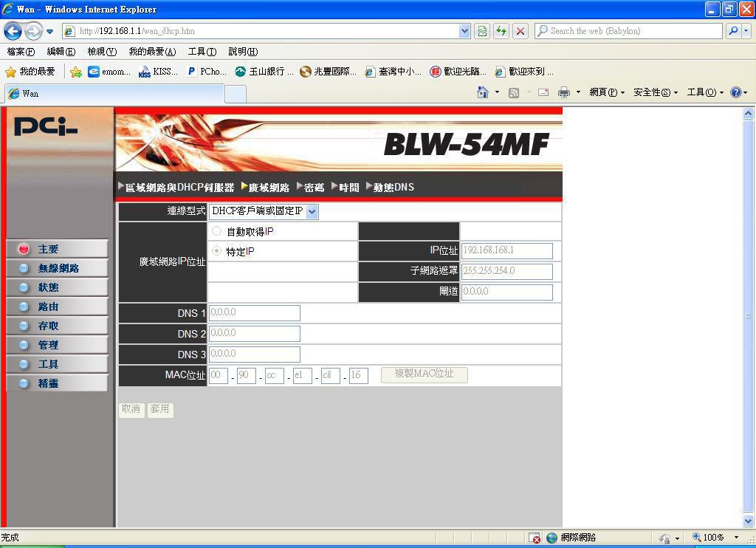Click the Read mail icon
The image size is (756, 548).
coord(543,92)
